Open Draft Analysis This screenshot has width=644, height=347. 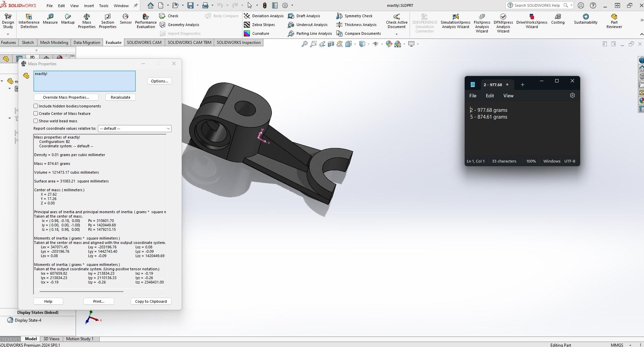point(304,16)
